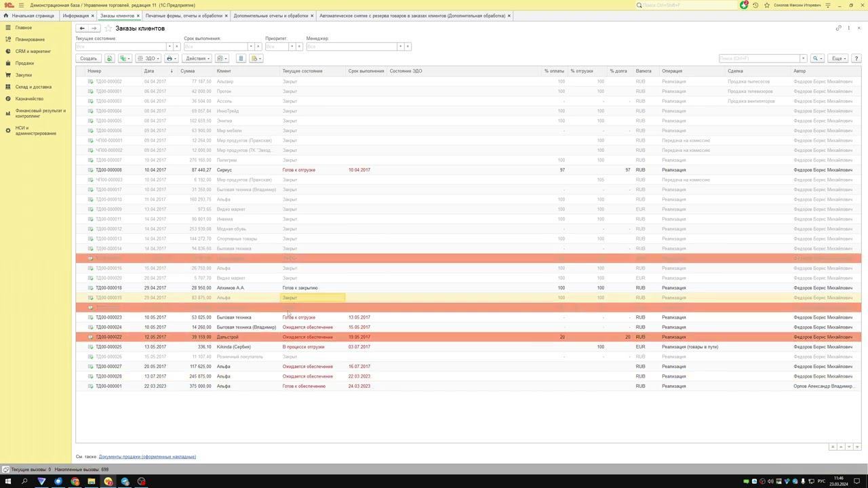Screen dimensions: 868x488
Task: Open the search options magnifier dropdown
Action: point(817,58)
